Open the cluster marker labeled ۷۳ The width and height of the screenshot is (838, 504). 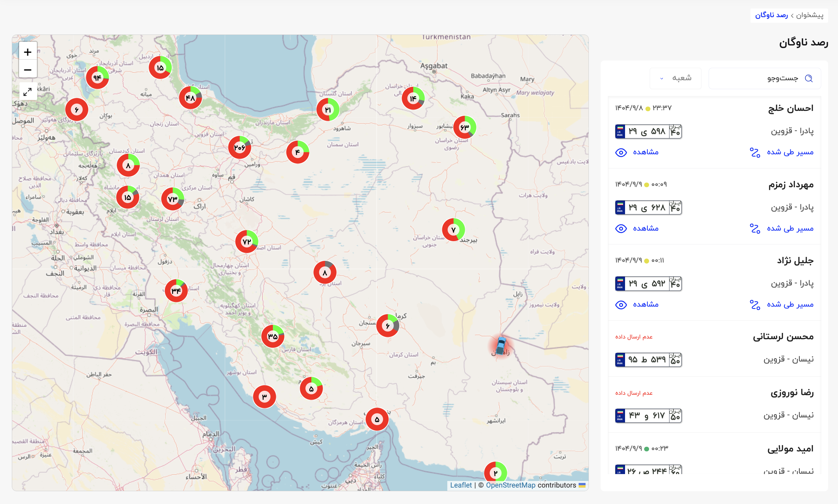click(x=172, y=199)
